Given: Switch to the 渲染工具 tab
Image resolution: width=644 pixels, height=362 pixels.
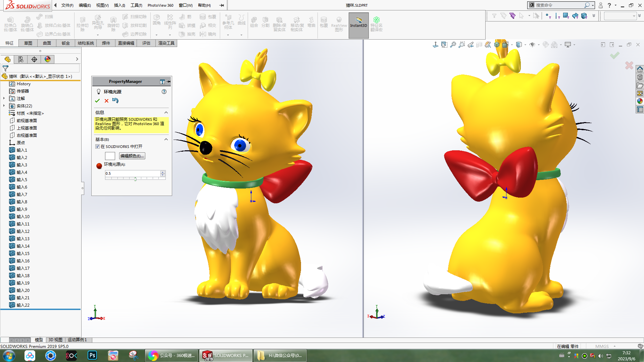Looking at the screenshot, I should [166, 43].
